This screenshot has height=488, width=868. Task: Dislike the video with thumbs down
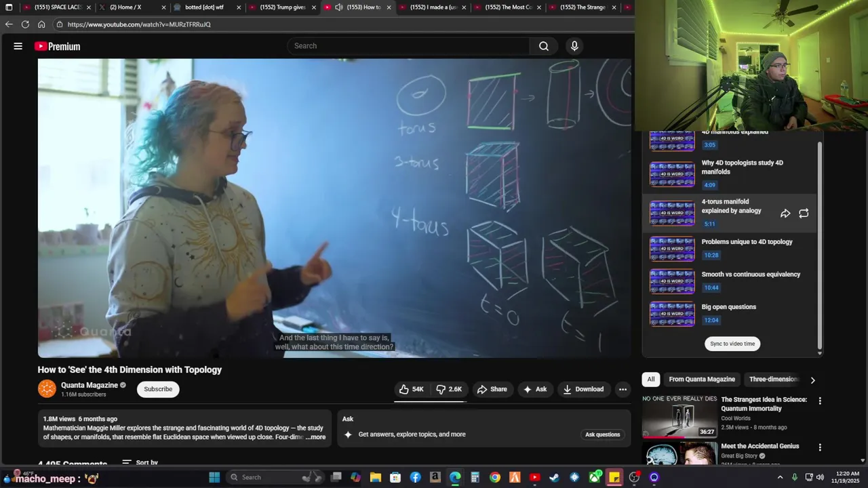[449, 389]
